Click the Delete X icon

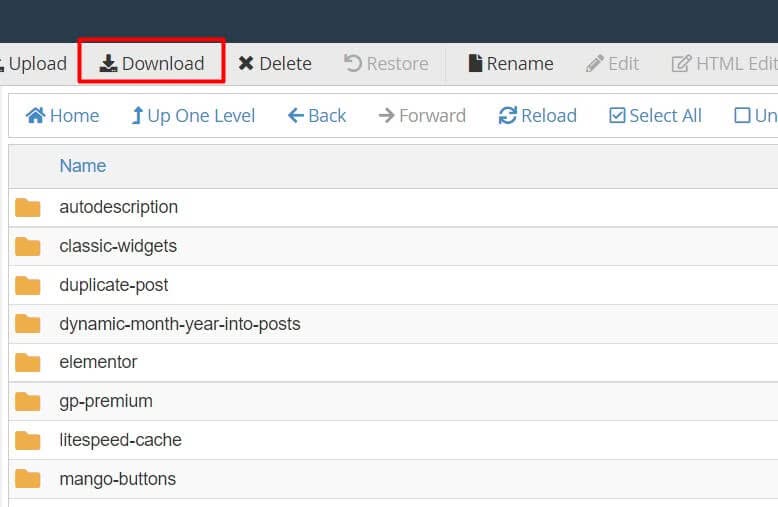(x=246, y=63)
